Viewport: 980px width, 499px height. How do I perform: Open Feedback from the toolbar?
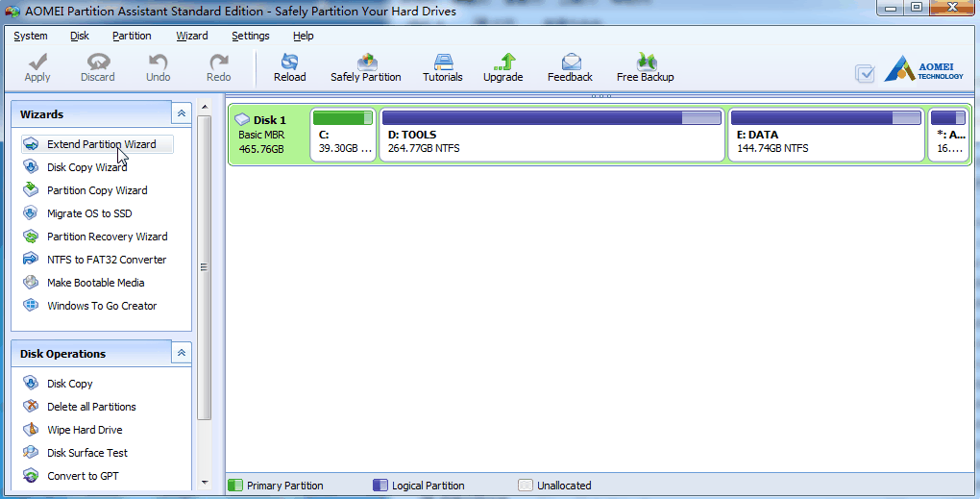pos(570,67)
